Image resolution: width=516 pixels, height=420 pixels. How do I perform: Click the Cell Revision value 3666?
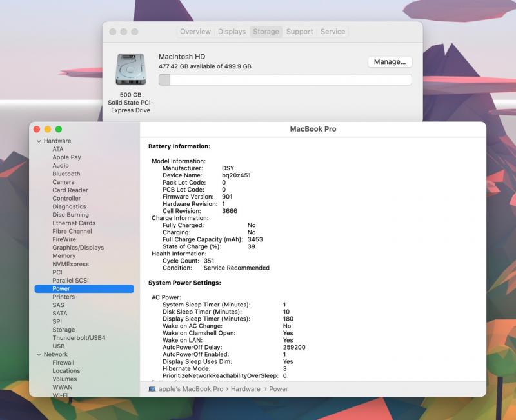(x=230, y=211)
